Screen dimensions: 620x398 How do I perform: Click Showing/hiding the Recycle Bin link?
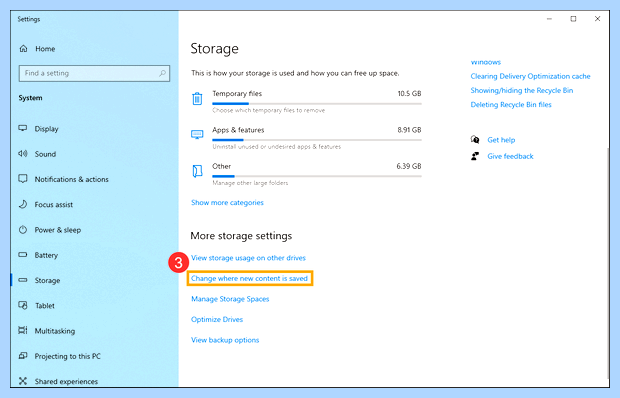[522, 91]
